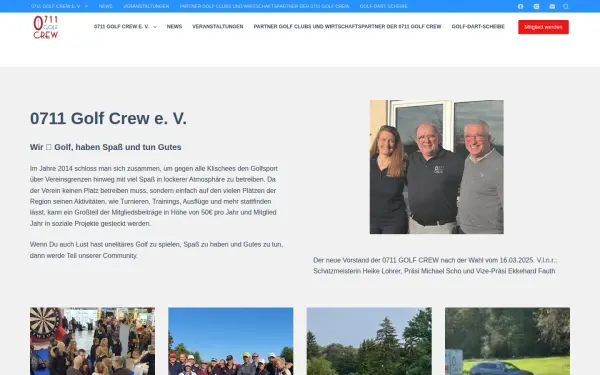The width and height of the screenshot is (600, 375).
Task: Open the group photo under blue sky
Action: point(231,341)
